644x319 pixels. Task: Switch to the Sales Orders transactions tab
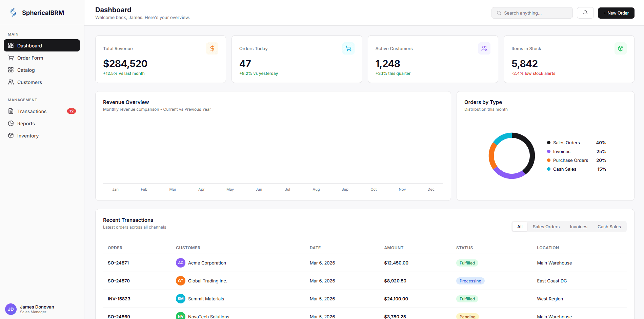(546, 227)
